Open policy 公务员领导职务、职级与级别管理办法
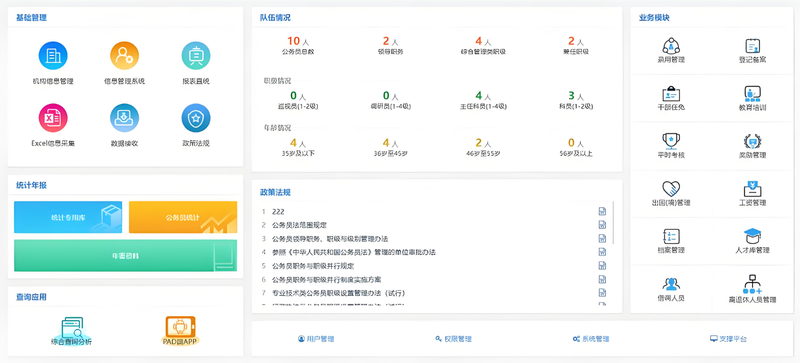 pyautogui.click(x=330, y=238)
